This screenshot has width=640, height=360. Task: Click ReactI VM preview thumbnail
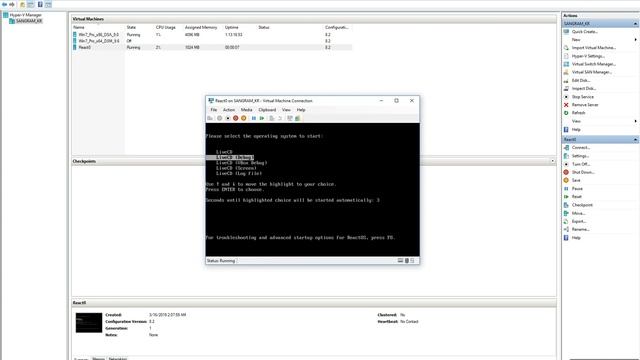pyautogui.click(x=89, y=322)
